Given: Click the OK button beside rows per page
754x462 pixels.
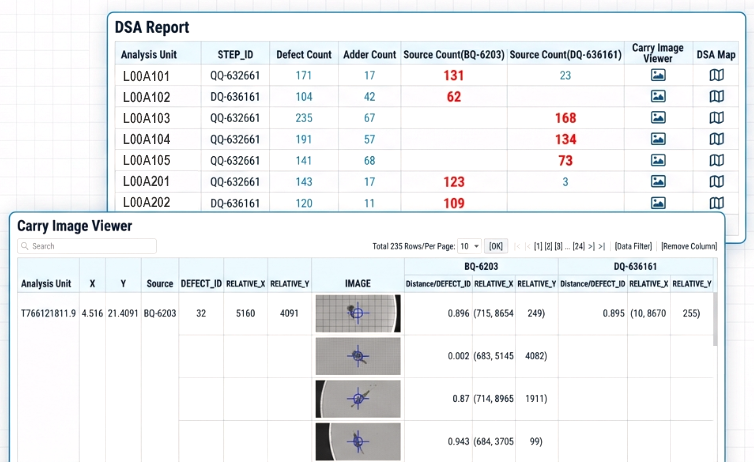Looking at the screenshot, I should tap(497, 246).
